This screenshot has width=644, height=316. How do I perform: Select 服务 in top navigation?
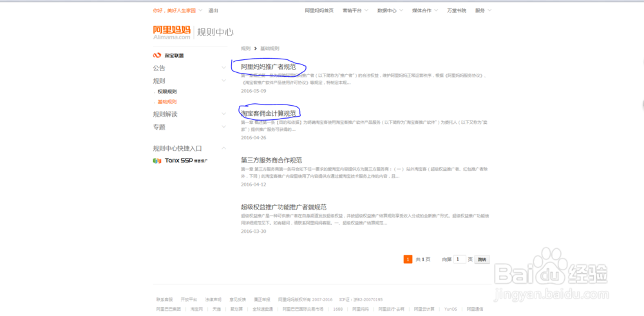point(480,11)
